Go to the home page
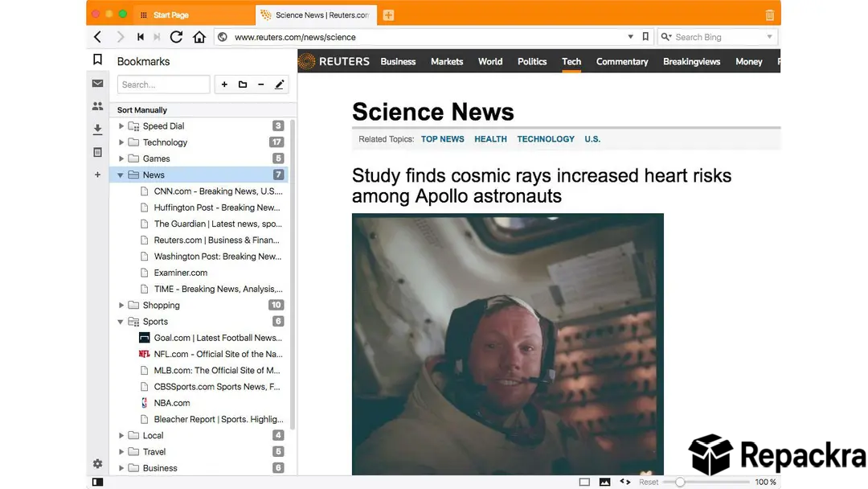This screenshot has height=489, width=868. 199,37
